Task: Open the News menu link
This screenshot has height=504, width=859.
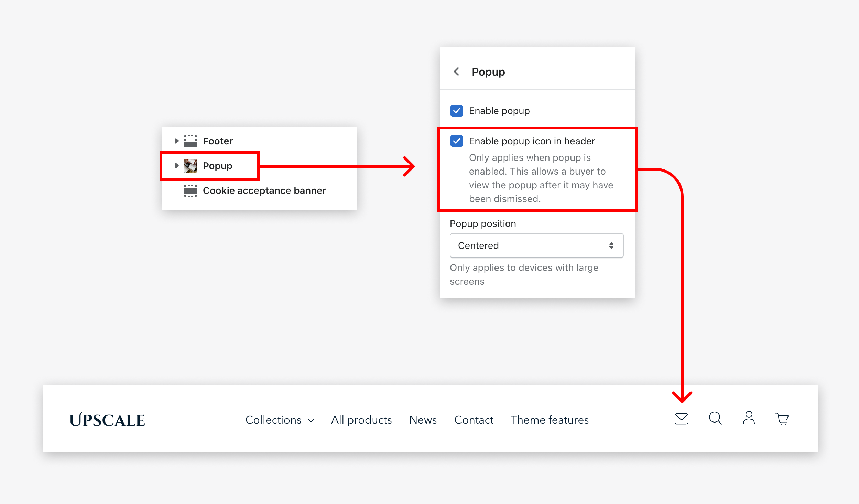Action: (423, 420)
